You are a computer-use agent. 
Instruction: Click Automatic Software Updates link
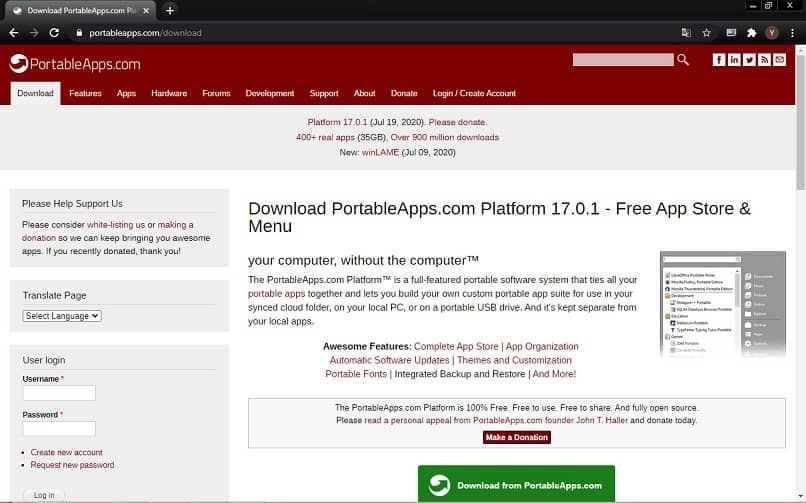coord(389,361)
